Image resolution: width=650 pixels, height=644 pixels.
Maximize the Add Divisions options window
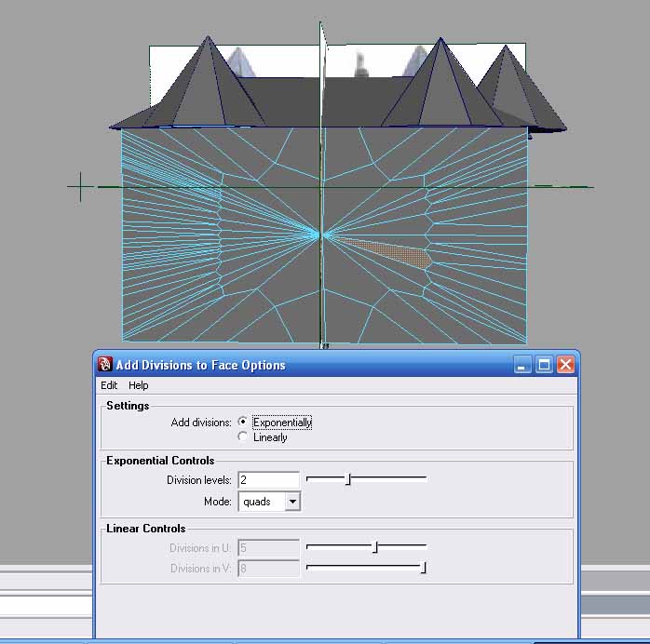tap(544, 365)
